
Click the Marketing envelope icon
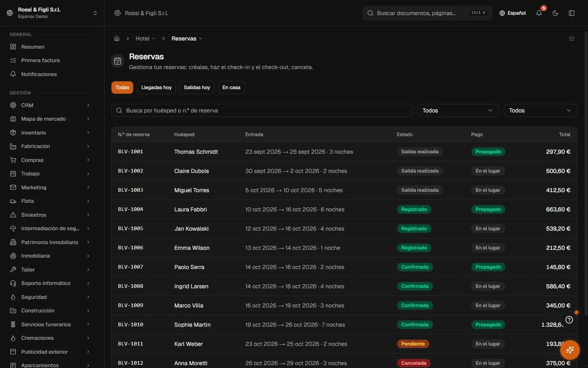pos(13,187)
